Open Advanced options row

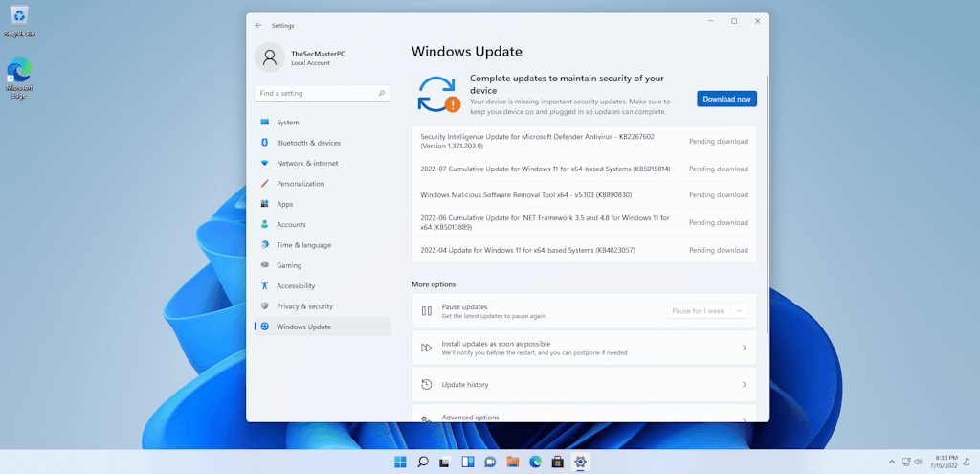[x=584, y=413]
